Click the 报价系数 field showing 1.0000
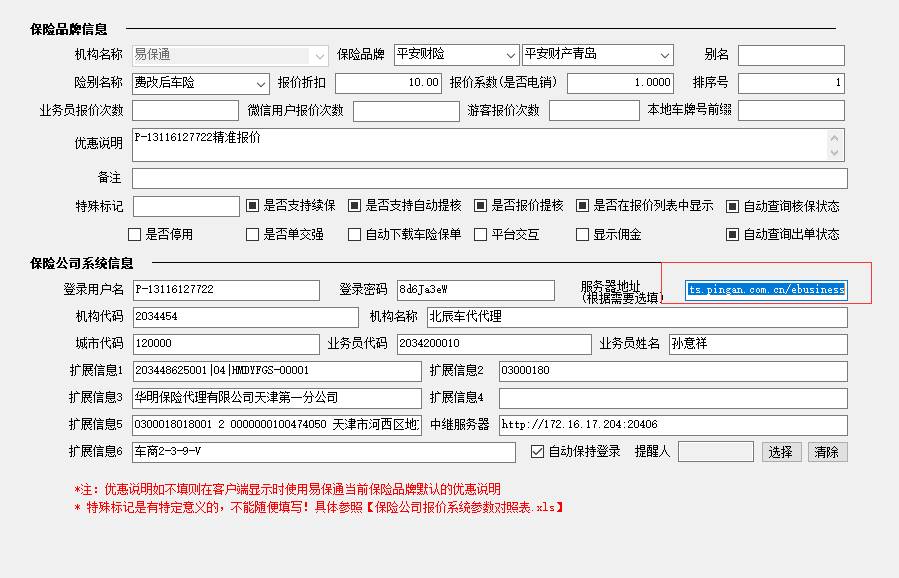This screenshot has height=578, width=899. (x=620, y=83)
